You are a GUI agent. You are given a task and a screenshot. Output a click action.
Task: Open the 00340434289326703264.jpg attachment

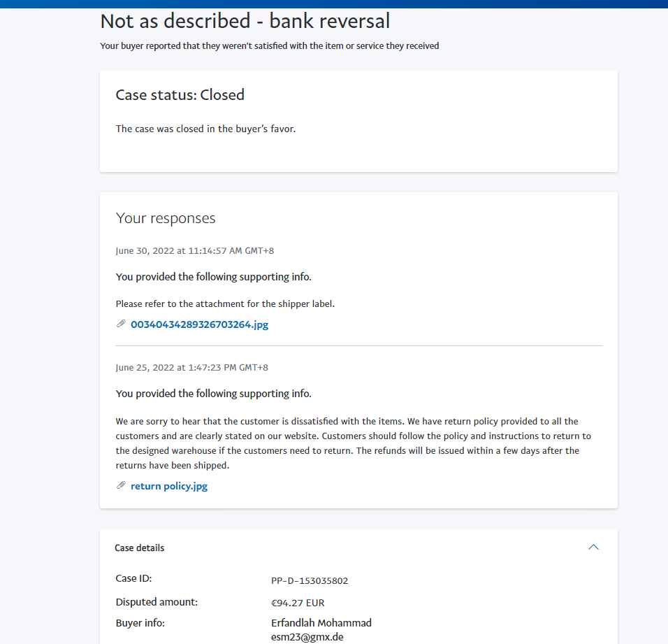click(x=199, y=324)
